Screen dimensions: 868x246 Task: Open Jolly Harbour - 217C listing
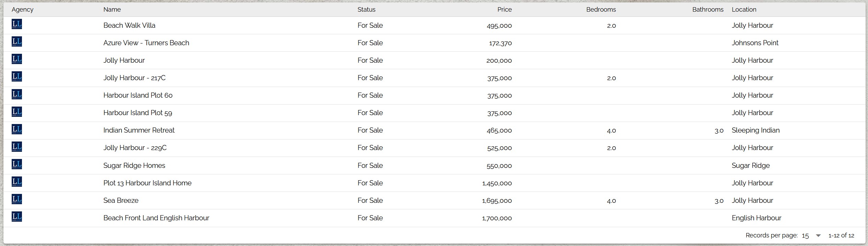tap(134, 78)
